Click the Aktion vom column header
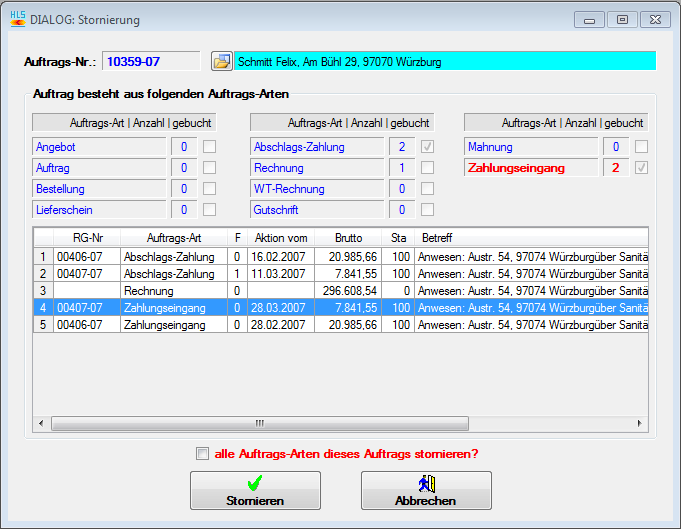The height and width of the screenshot is (529, 681). point(281,238)
